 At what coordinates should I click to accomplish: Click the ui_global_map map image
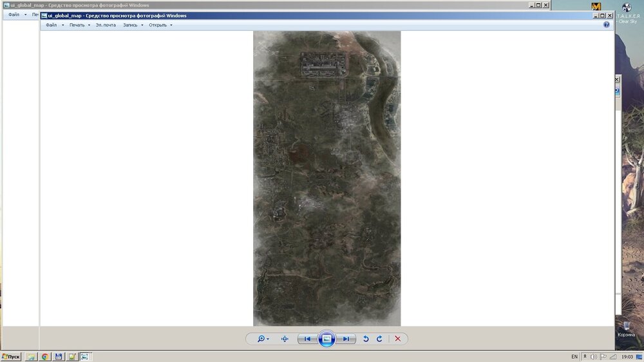[327, 178]
